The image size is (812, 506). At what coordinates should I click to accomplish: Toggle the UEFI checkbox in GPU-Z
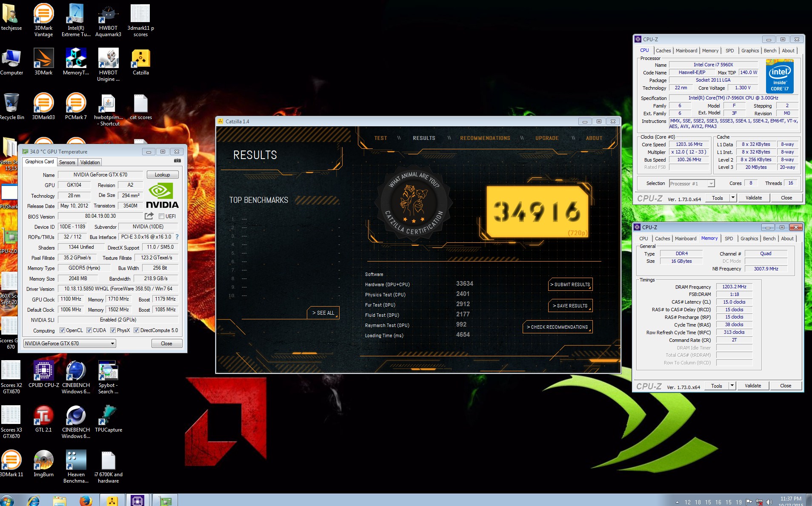point(161,216)
